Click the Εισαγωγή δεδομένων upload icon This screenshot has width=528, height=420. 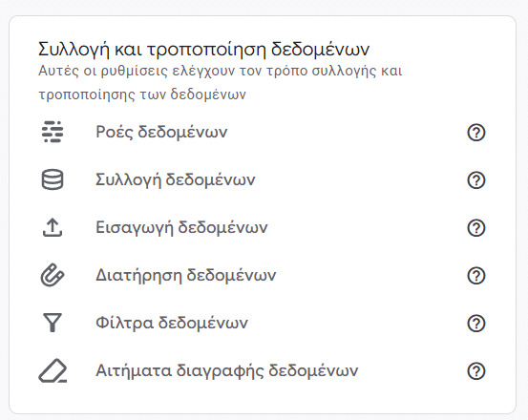(x=53, y=227)
